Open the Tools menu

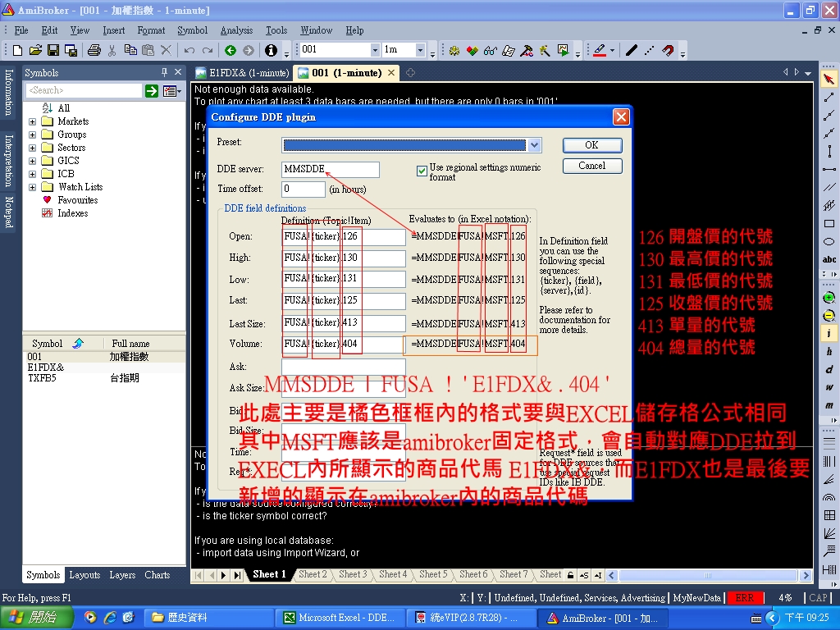tap(276, 30)
